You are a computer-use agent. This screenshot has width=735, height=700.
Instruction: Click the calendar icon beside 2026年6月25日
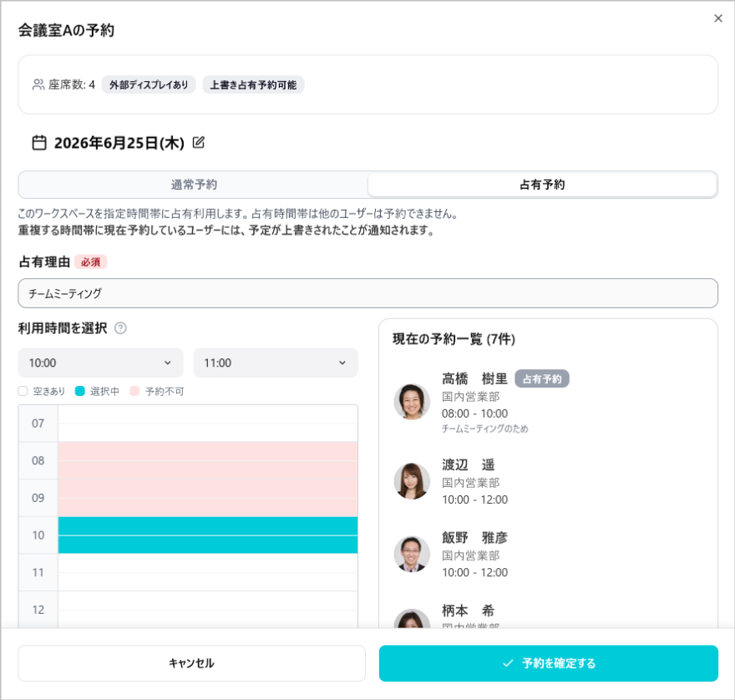39,143
